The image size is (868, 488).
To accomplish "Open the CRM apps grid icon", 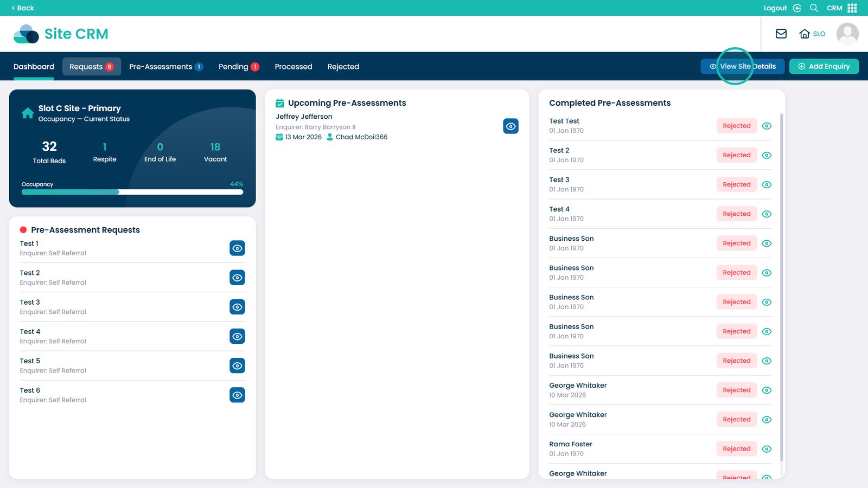I will pyautogui.click(x=852, y=8).
